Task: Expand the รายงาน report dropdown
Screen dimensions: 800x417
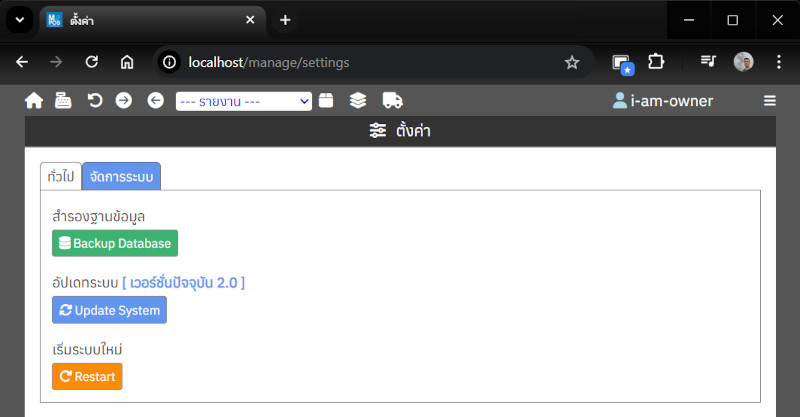Action: tap(244, 101)
